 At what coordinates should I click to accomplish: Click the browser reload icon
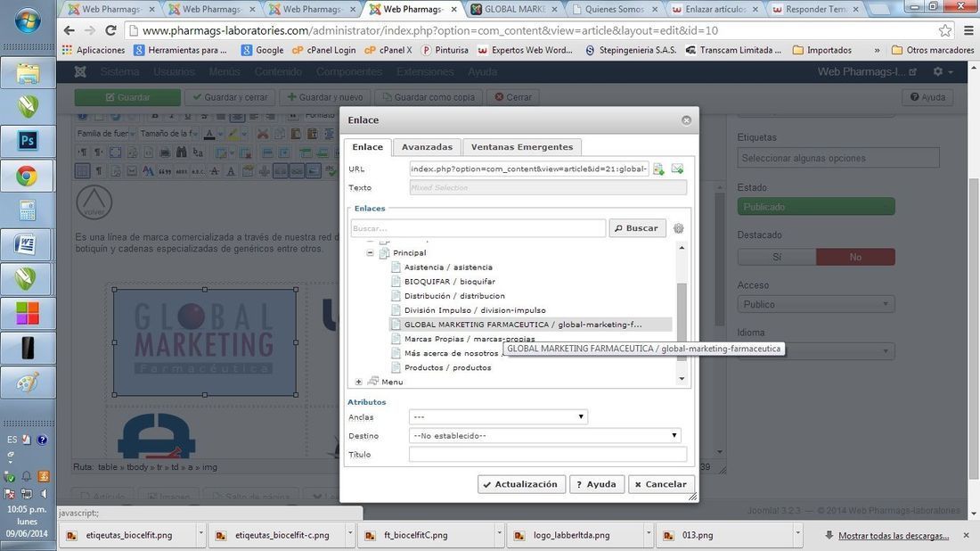110,30
